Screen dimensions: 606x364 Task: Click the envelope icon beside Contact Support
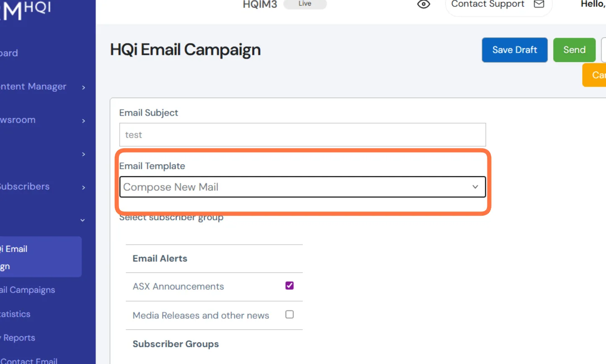tap(539, 4)
